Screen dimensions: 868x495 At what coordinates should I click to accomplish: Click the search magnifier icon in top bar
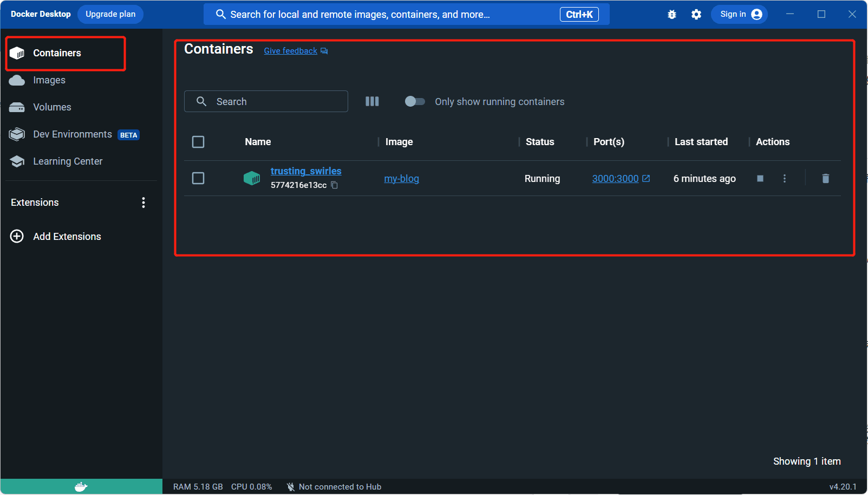tap(221, 14)
